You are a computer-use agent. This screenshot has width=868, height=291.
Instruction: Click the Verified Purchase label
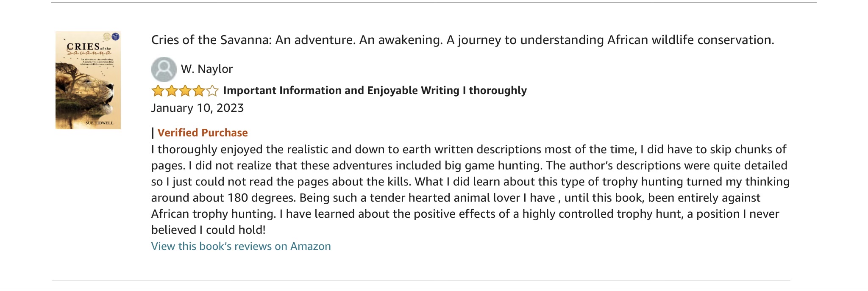click(203, 133)
